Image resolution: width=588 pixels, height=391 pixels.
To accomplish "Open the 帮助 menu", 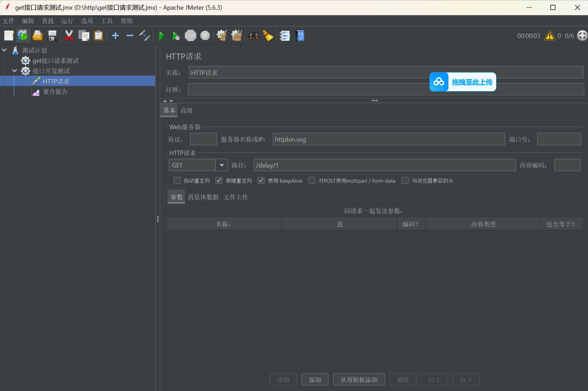I will (x=127, y=21).
